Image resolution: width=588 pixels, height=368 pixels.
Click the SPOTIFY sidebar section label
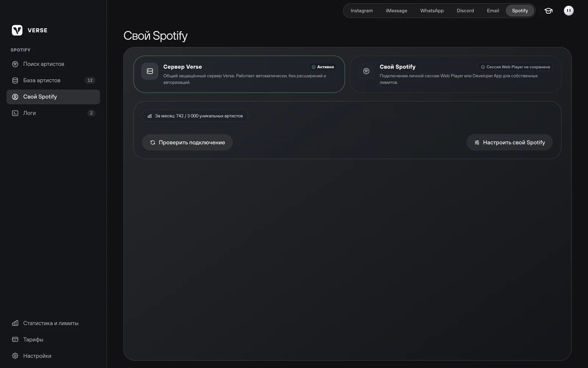(21, 50)
